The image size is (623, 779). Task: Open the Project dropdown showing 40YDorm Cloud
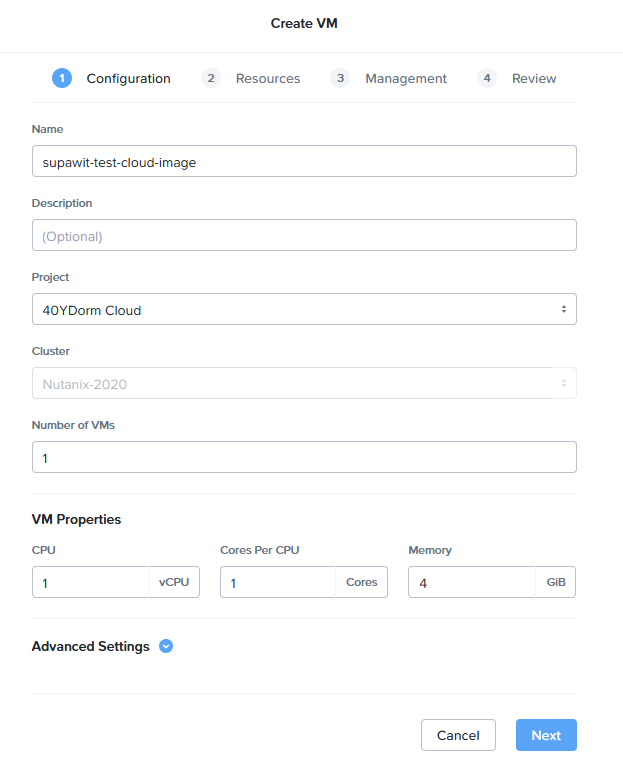point(304,309)
